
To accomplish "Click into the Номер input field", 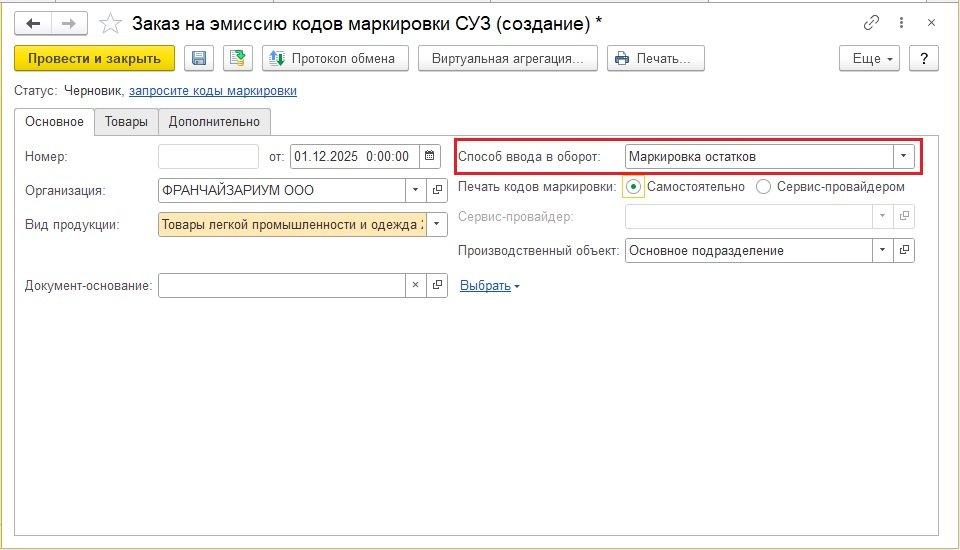I will coord(208,156).
